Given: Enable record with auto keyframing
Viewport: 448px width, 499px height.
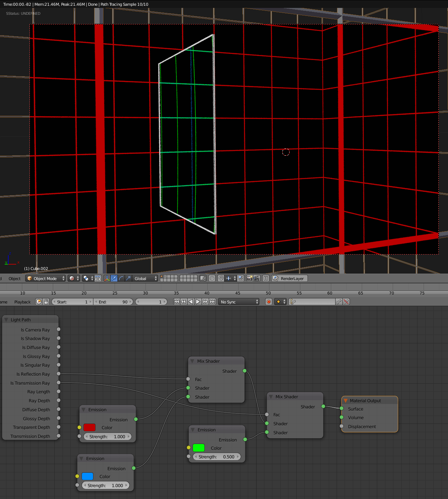Looking at the screenshot, I should pos(268,302).
